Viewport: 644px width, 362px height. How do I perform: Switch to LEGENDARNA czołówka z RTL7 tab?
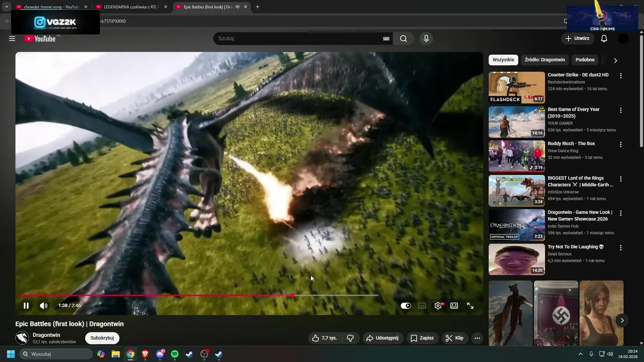click(131, 7)
